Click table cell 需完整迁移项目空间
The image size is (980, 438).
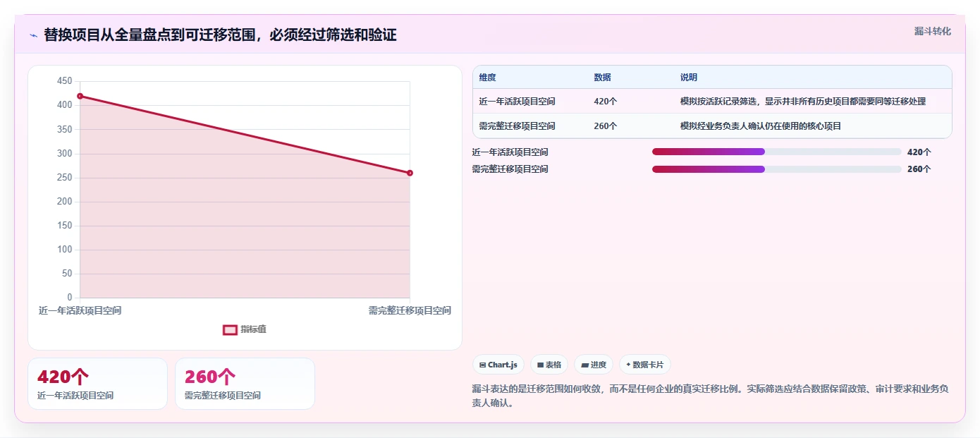click(x=517, y=126)
